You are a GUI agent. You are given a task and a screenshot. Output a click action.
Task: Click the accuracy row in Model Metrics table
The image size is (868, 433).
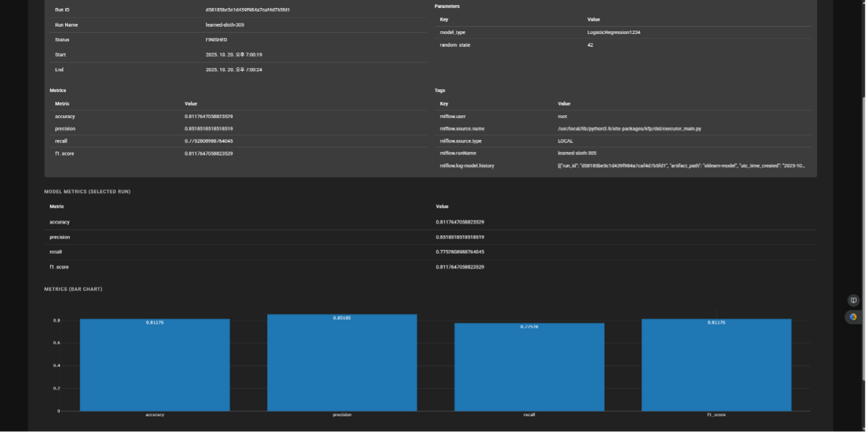(x=60, y=222)
